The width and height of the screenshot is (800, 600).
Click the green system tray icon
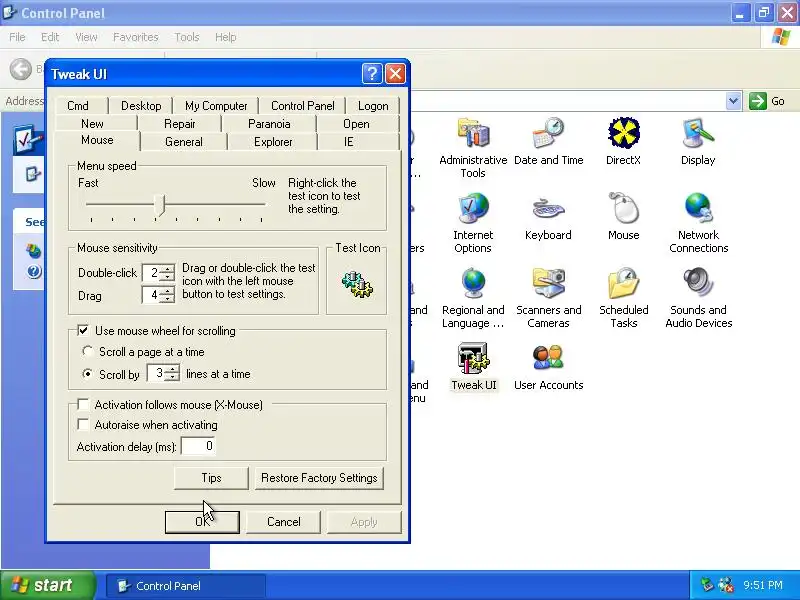pyautogui.click(x=707, y=585)
